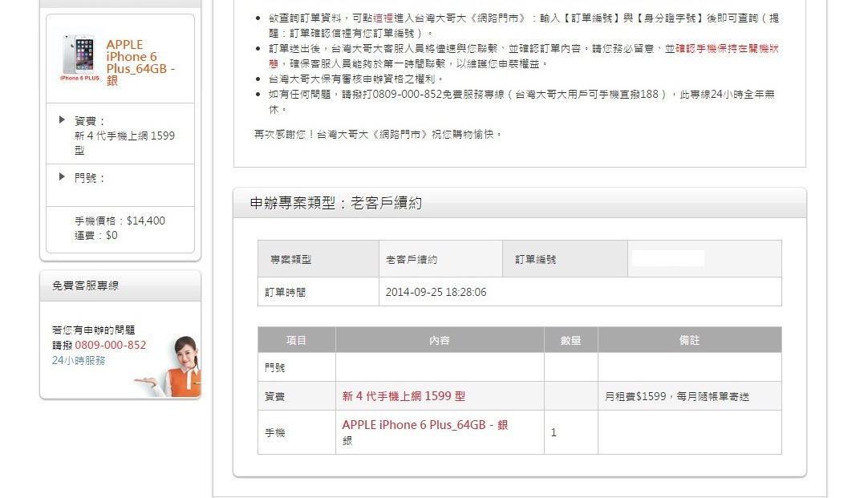Click the 台灣大哥大保有審核申辦資格之權利 bullet text

(355, 79)
